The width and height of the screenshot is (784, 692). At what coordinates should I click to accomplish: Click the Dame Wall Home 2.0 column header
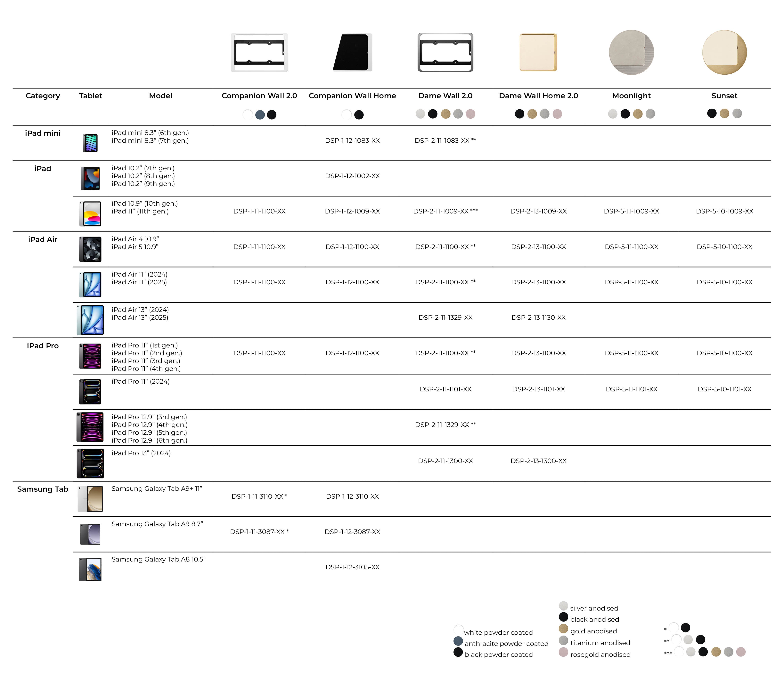coord(538,96)
